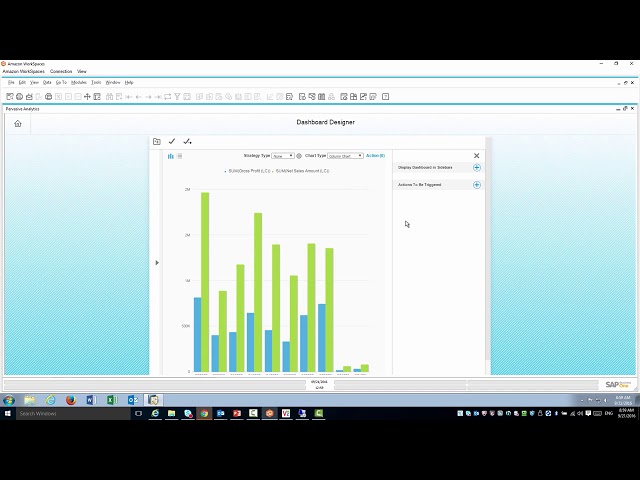Expand the left panel arrow beside chart
Image resolution: width=640 pixels, height=480 pixels.
[157, 262]
